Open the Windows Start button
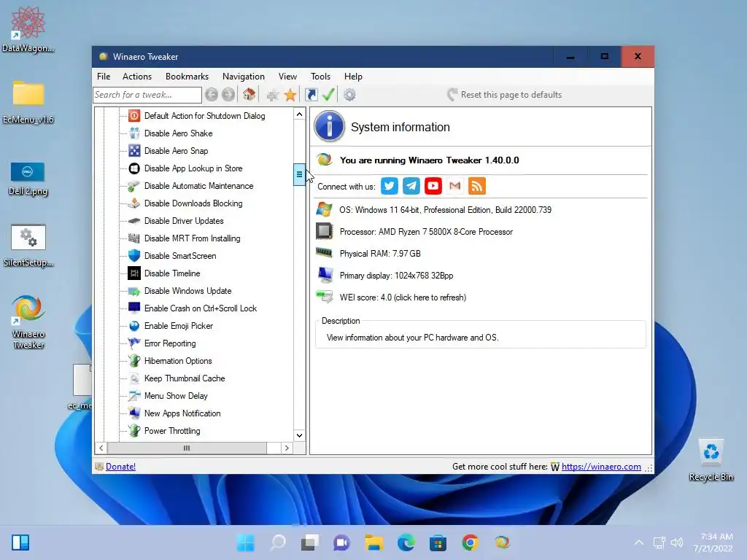Viewport: 747px width, 560px height. [246, 542]
